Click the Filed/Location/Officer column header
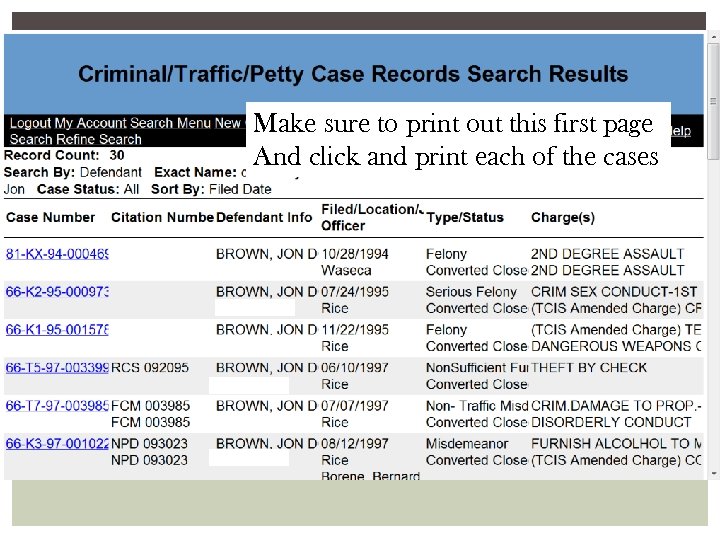720x540 pixels. click(x=372, y=217)
